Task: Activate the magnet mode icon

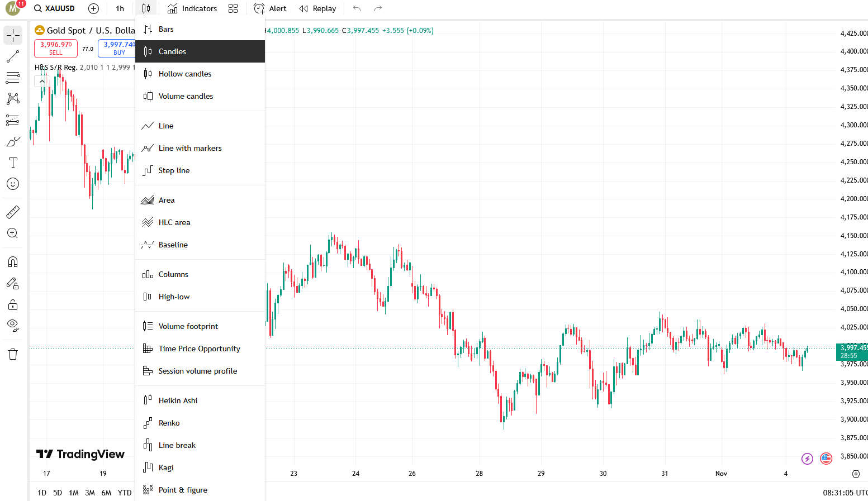Action: coord(13,262)
